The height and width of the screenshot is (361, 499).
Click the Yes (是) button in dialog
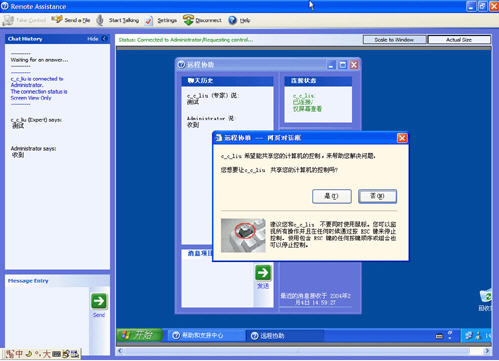coord(332,196)
